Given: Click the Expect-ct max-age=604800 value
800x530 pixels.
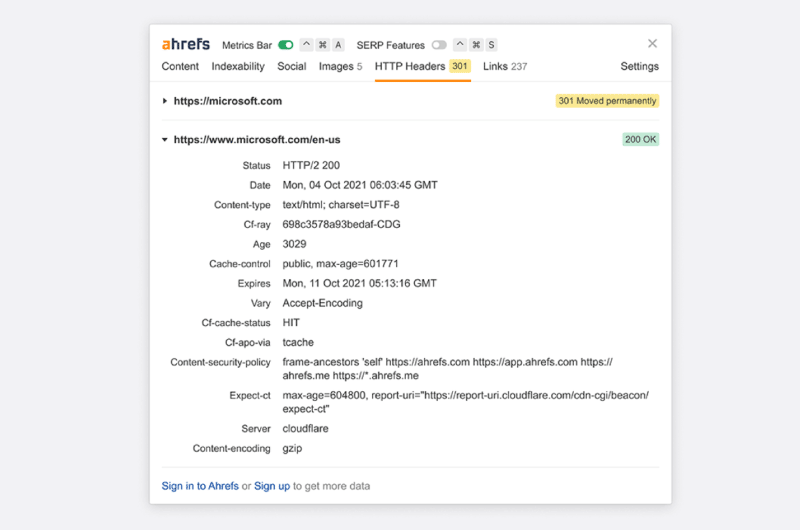Looking at the screenshot, I should [x=465, y=402].
